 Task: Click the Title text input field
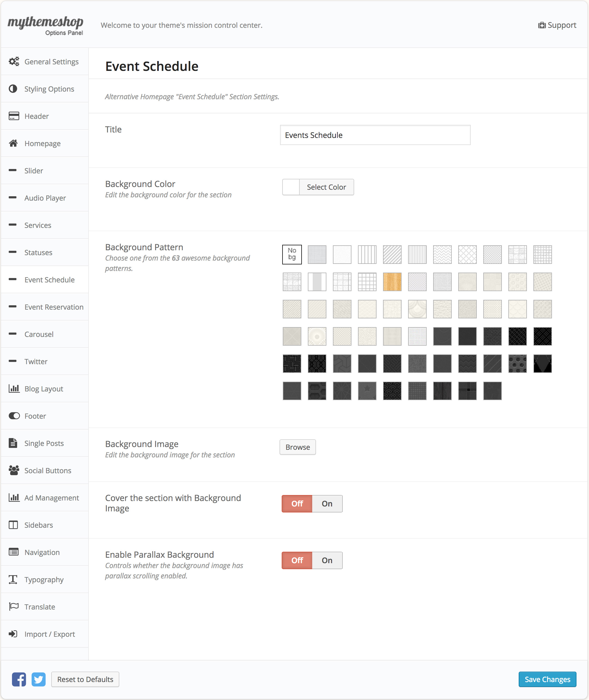pos(375,135)
